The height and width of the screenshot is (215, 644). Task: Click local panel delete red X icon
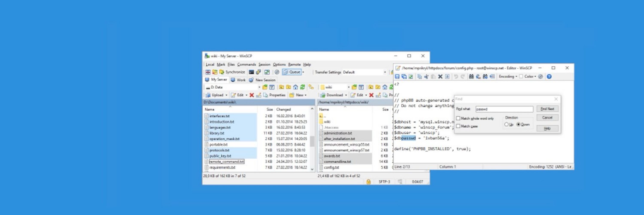point(252,95)
